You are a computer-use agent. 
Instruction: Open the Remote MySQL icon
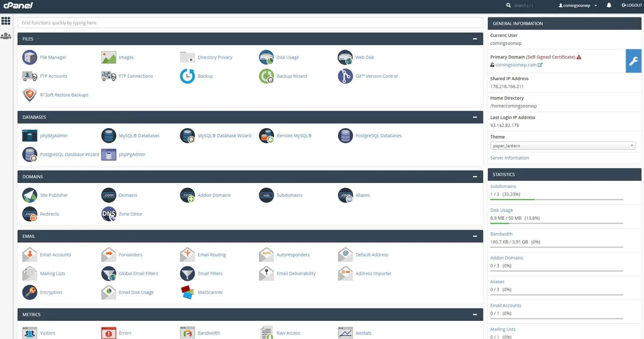click(x=267, y=136)
